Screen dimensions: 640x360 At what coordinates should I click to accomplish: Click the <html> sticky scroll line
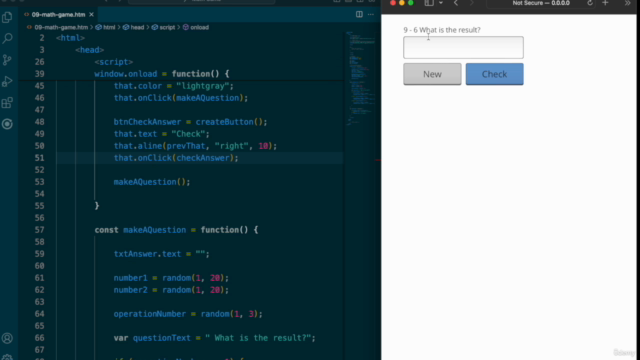[70, 38]
